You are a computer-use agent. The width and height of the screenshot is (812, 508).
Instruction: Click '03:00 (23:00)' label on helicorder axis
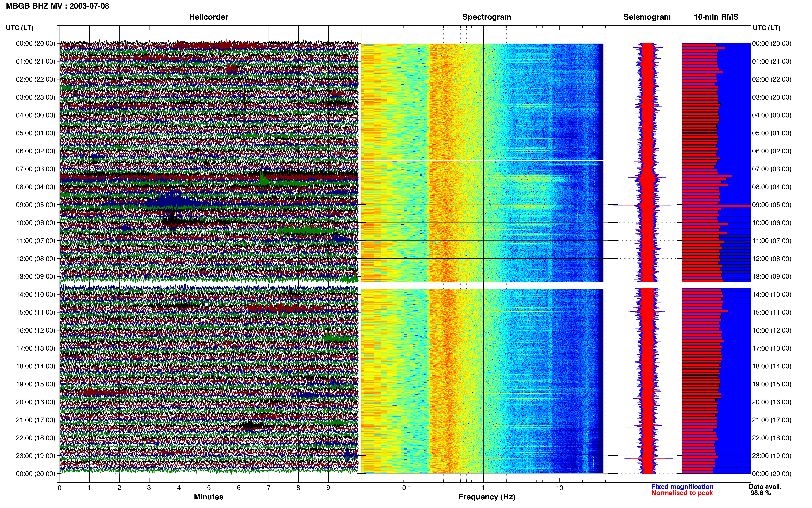[x=36, y=97]
